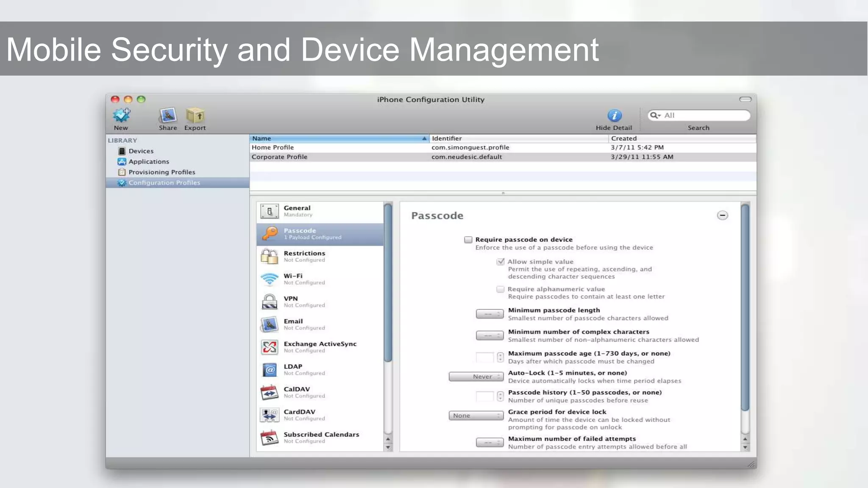The width and height of the screenshot is (868, 488).
Task: Remove the Passcode payload with minus button
Action: coord(723,216)
